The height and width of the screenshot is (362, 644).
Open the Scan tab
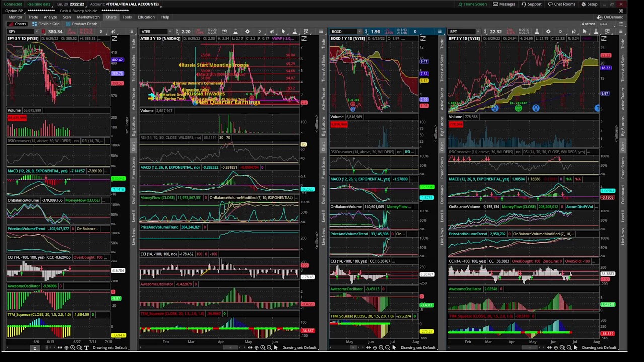click(x=67, y=17)
